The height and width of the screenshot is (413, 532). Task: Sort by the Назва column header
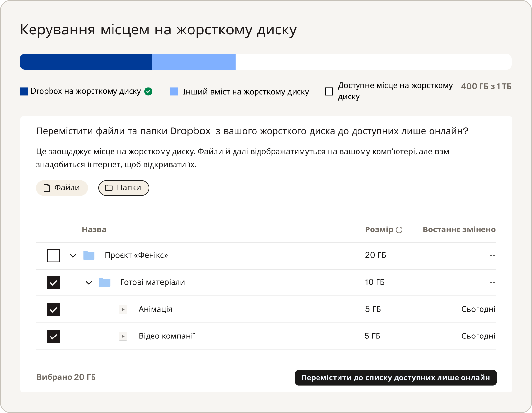coord(94,229)
